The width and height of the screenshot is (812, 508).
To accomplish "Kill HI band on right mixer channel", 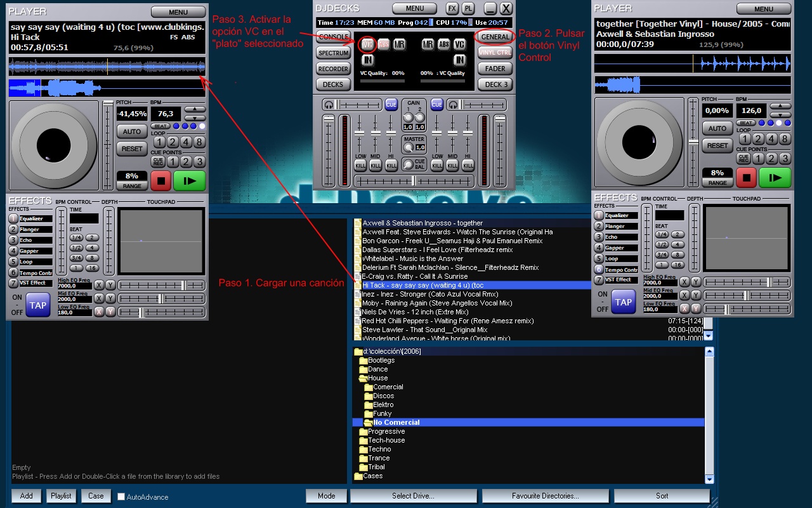I will [x=468, y=165].
